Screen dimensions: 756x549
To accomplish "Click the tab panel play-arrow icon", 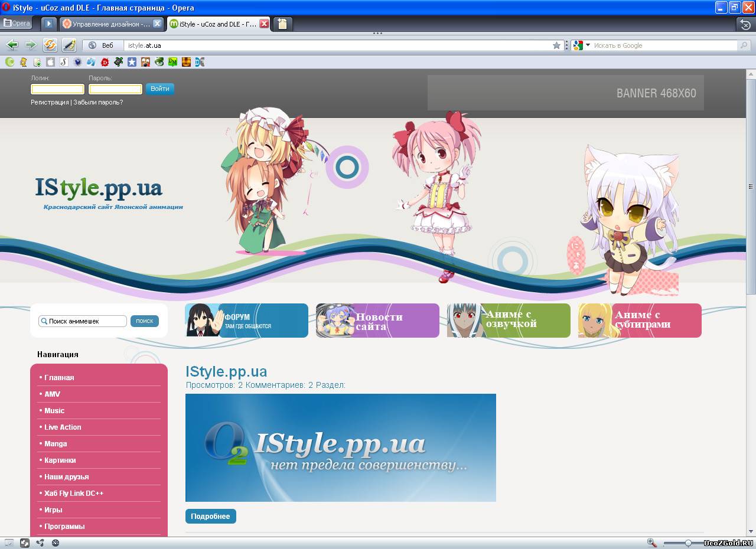I will click(x=49, y=24).
